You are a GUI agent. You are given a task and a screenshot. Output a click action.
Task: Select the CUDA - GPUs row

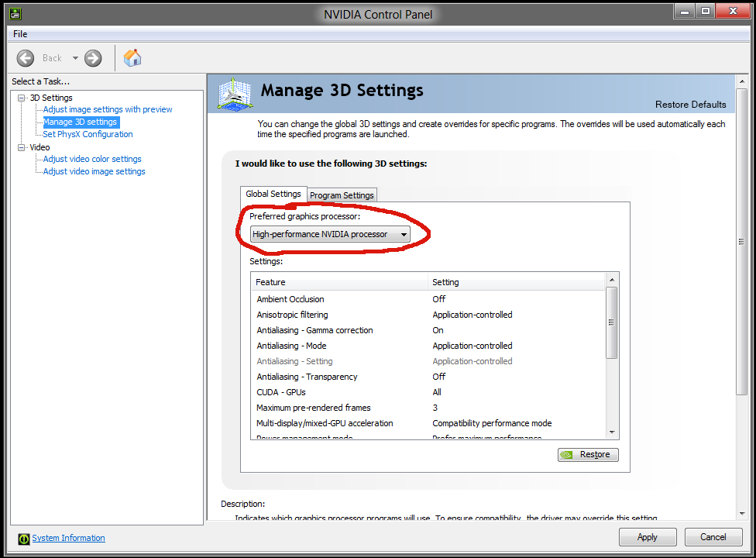click(428, 392)
